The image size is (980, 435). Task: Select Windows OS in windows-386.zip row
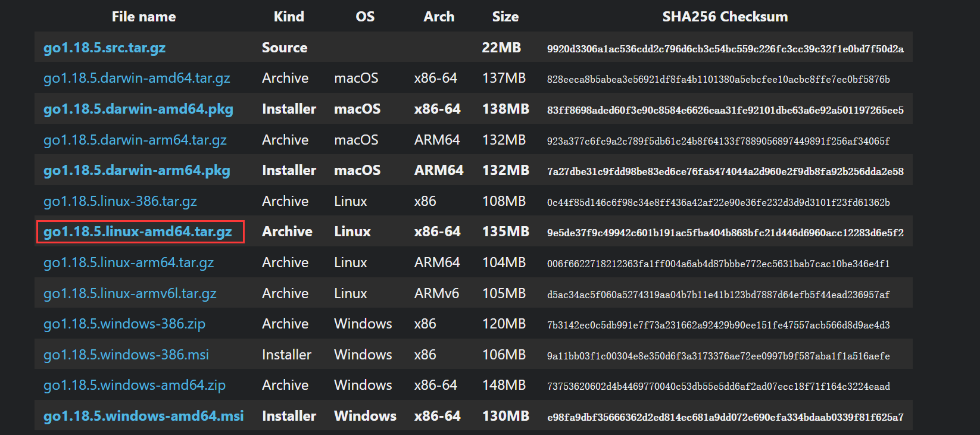coord(363,324)
